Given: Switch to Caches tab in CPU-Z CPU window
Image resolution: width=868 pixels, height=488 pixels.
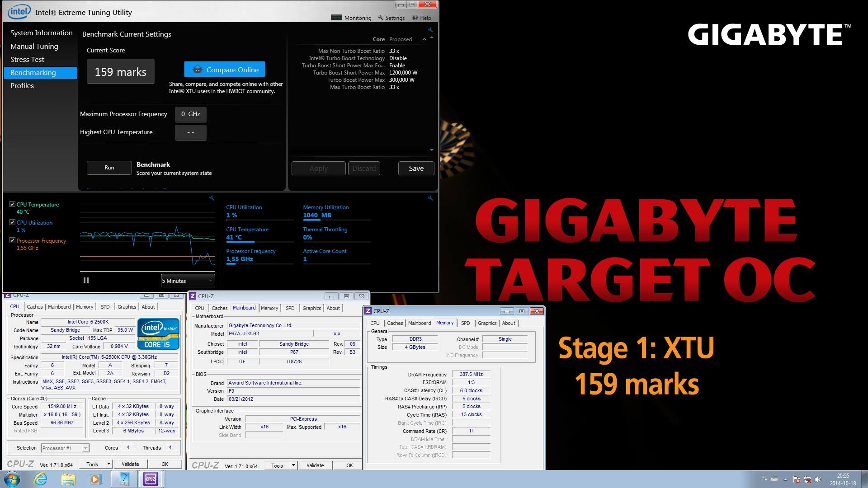Looking at the screenshot, I should pos(34,307).
